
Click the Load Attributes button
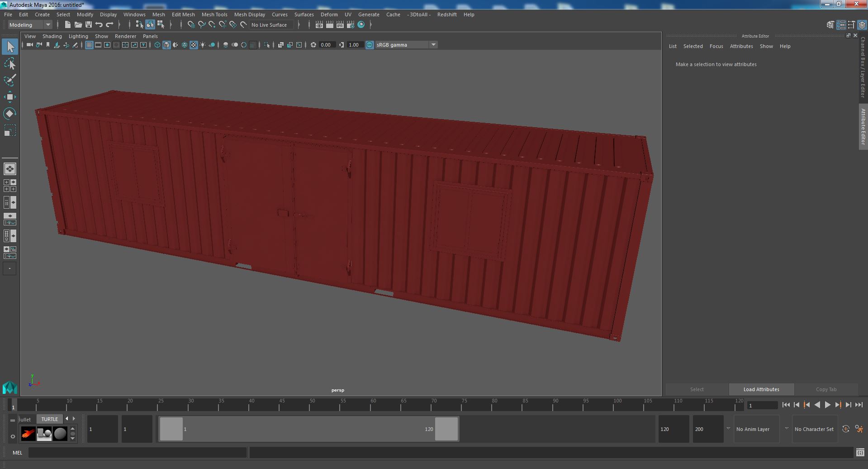coord(761,389)
